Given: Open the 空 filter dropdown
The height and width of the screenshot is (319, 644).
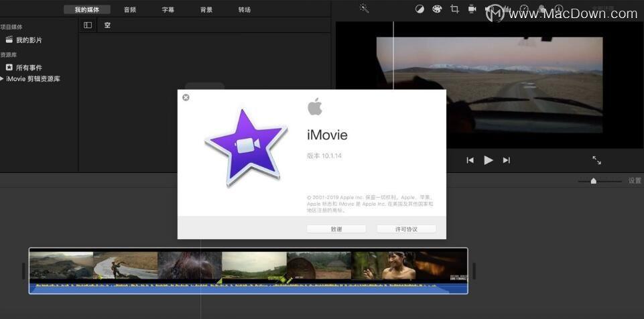Looking at the screenshot, I should coord(107,25).
